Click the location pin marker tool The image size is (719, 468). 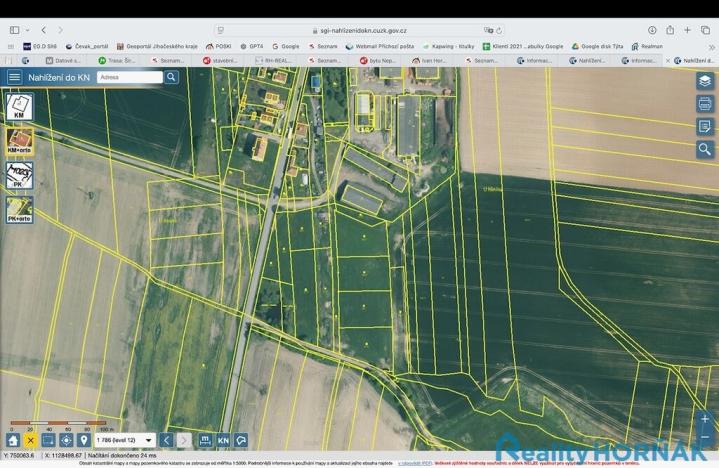point(84,440)
